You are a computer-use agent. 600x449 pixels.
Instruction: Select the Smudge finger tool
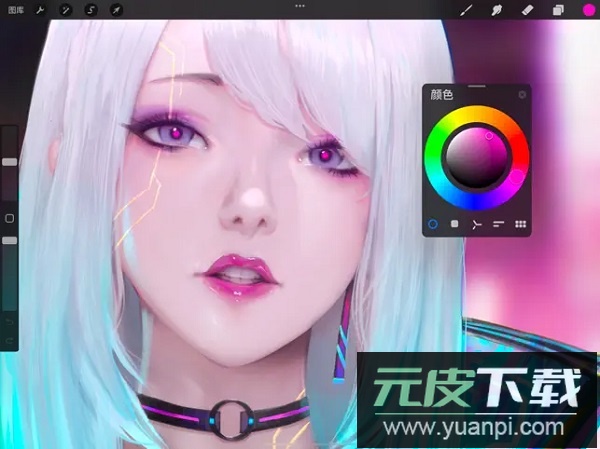pos(496,10)
